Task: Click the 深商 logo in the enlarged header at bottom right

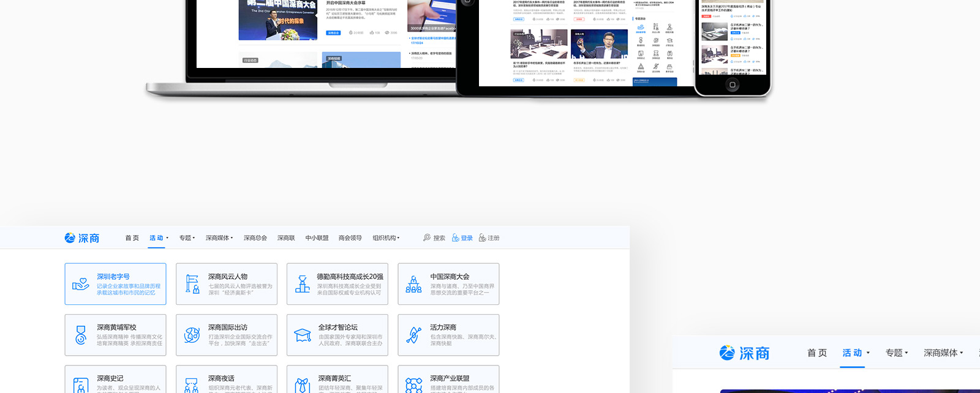Action: click(744, 353)
